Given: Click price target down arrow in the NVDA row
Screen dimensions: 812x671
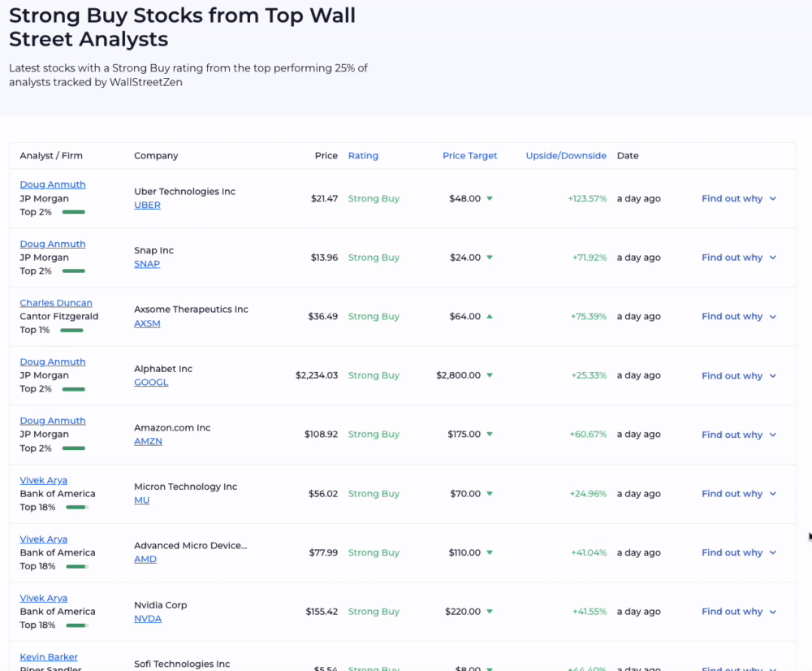Looking at the screenshot, I should [490, 612].
